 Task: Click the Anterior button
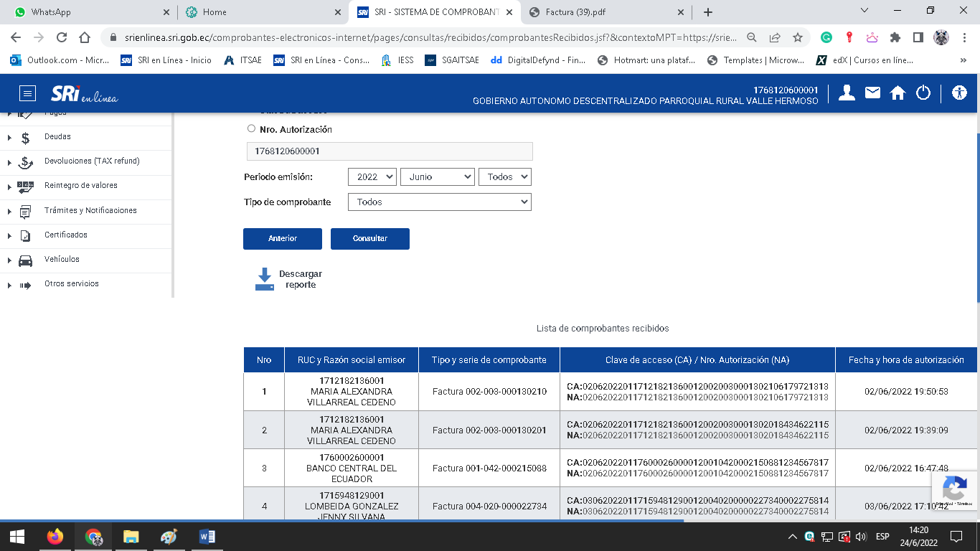[x=282, y=239]
